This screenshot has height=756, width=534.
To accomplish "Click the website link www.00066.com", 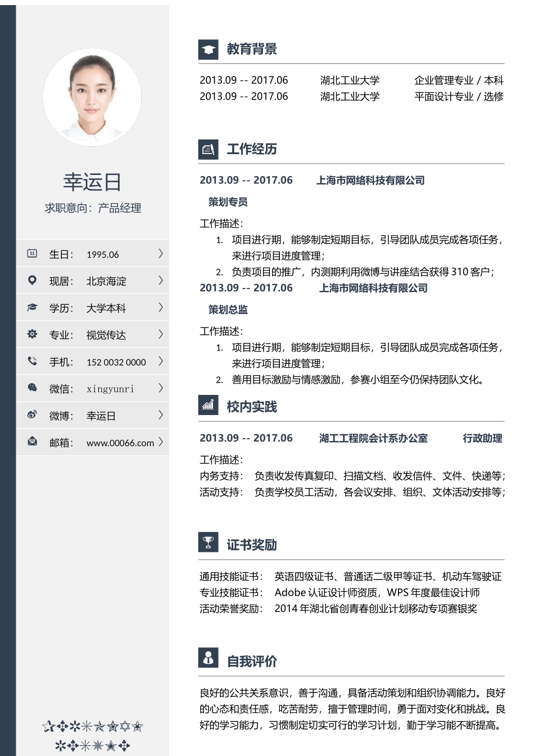I will click(120, 443).
